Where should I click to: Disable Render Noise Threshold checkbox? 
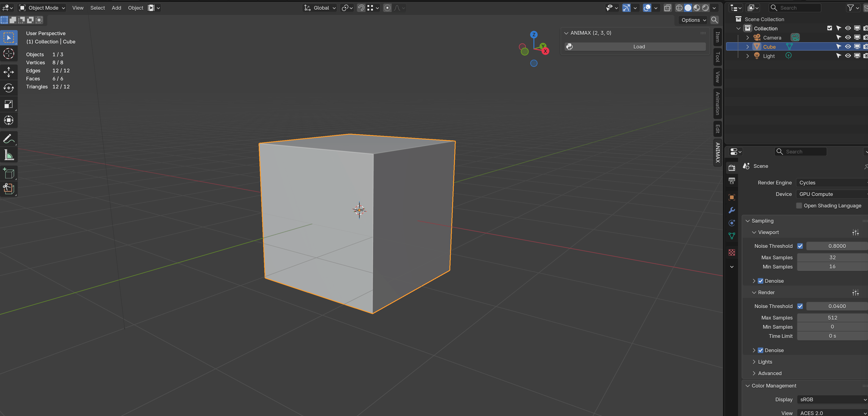(800, 306)
